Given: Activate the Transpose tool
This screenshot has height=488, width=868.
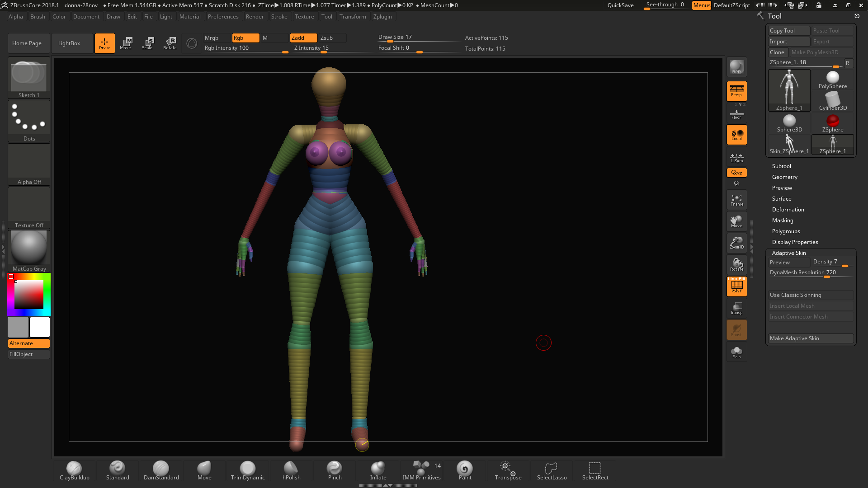Looking at the screenshot, I should pyautogui.click(x=508, y=470).
